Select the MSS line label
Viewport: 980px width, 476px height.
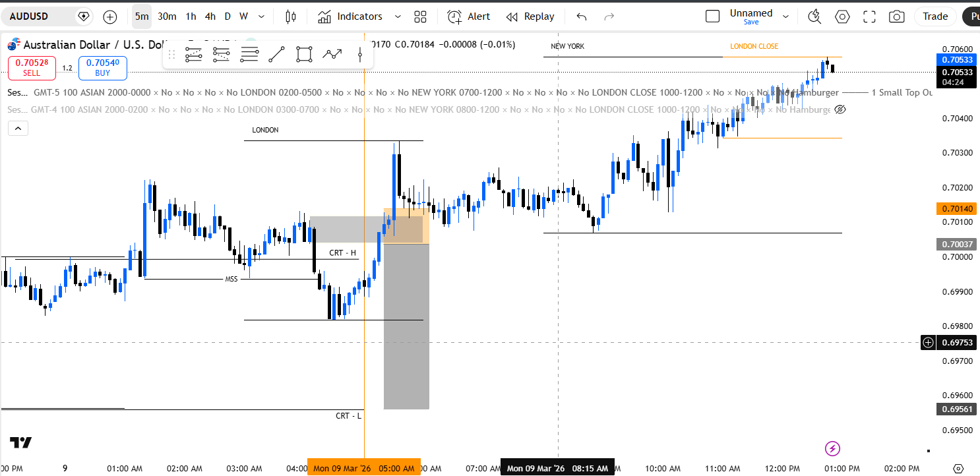pyautogui.click(x=231, y=279)
